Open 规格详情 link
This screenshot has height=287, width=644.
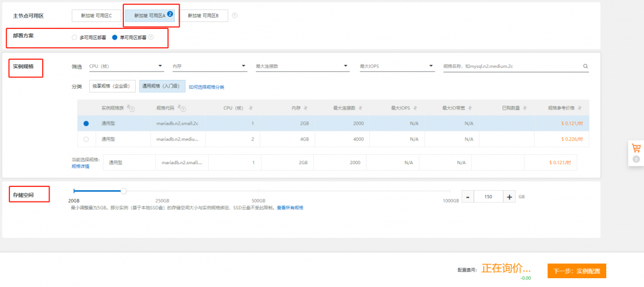80,166
